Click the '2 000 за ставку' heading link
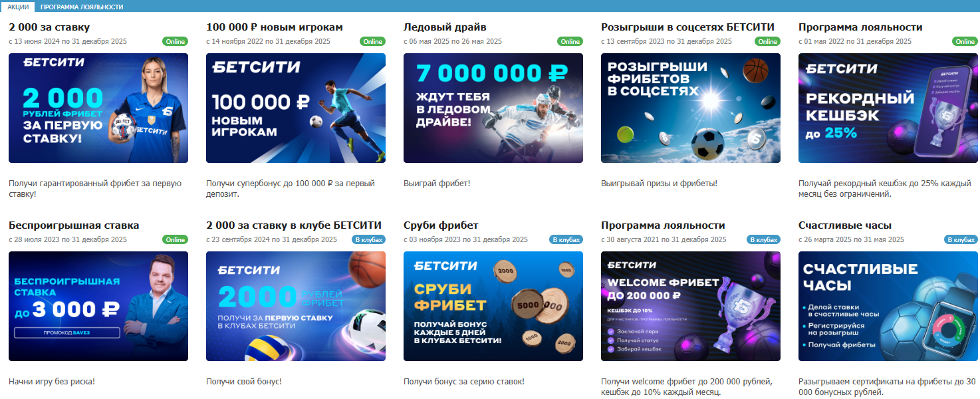 [x=49, y=27]
